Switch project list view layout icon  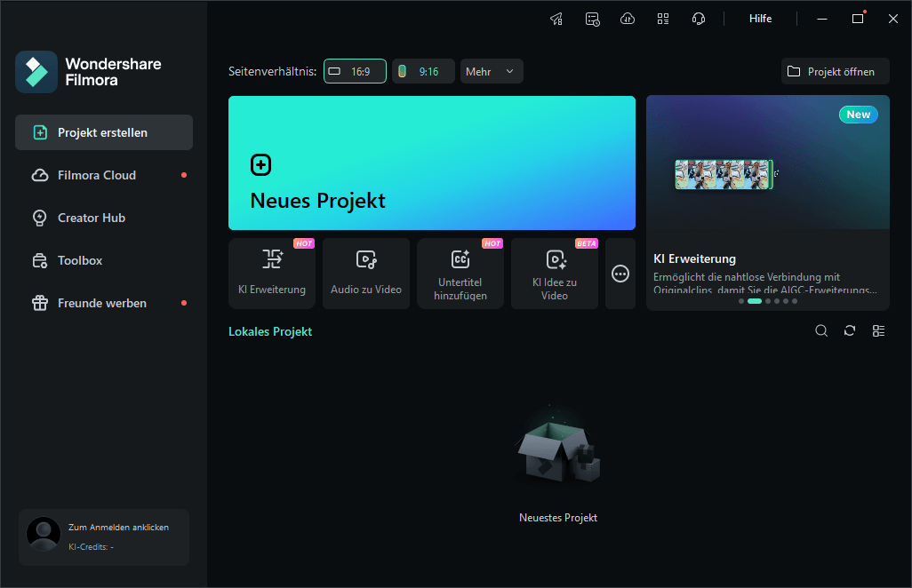tap(878, 331)
